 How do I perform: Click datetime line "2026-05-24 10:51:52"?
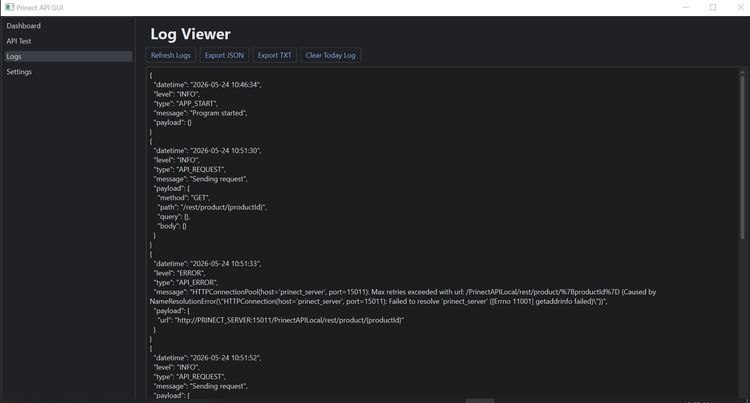point(208,358)
